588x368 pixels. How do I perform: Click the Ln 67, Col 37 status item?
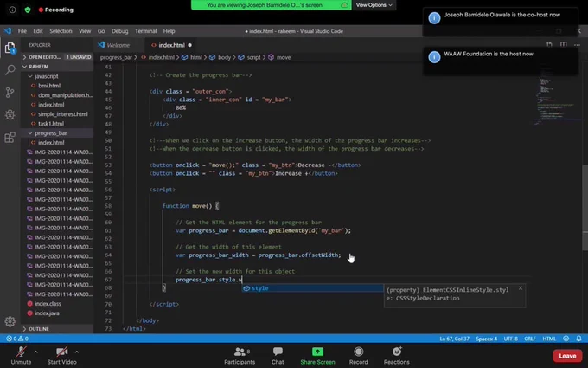pyautogui.click(x=454, y=339)
